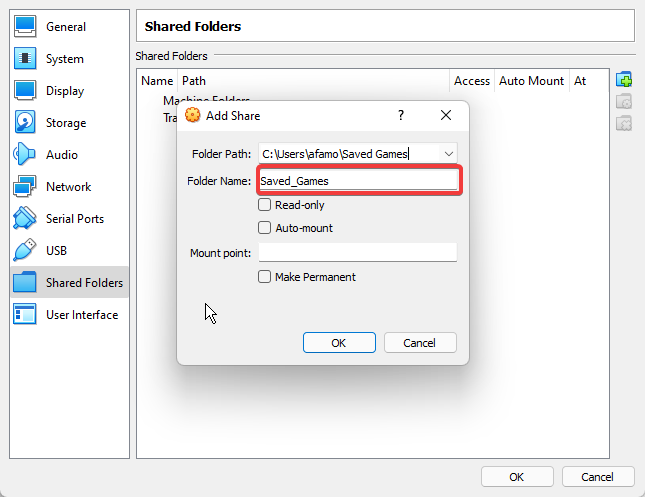Click the help question mark in Add Share

pyautogui.click(x=401, y=115)
